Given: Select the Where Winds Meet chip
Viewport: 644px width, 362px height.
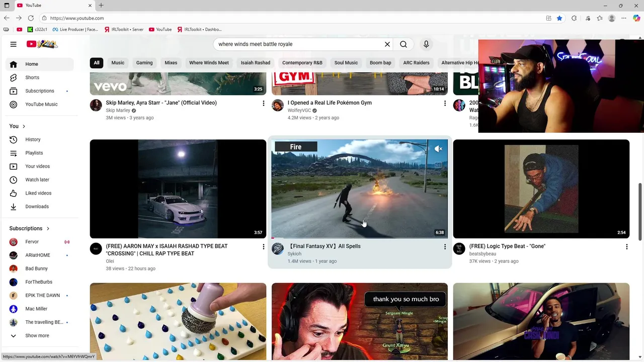Looking at the screenshot, I should tap(209, 63).
